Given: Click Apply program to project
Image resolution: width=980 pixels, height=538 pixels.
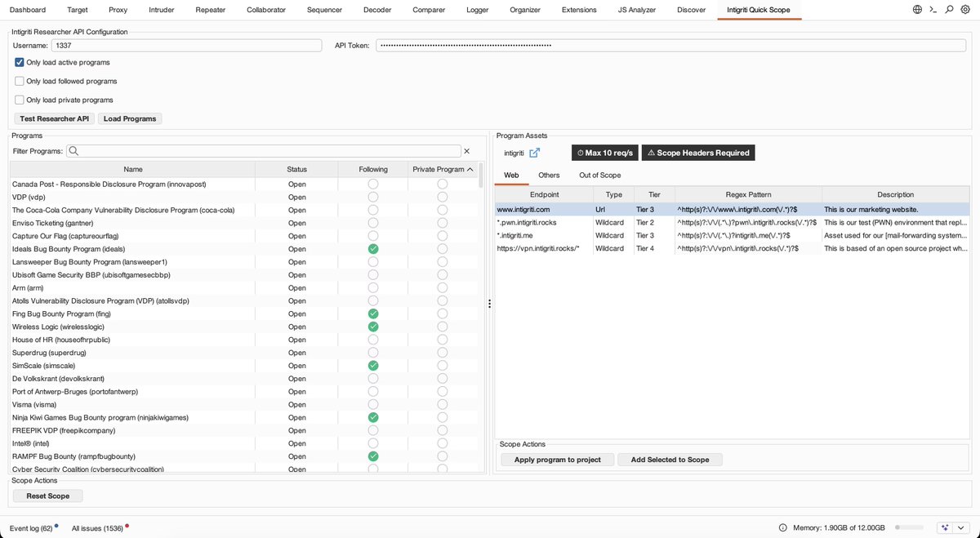Looking at the screenshot, I should (x=558, y=460).
